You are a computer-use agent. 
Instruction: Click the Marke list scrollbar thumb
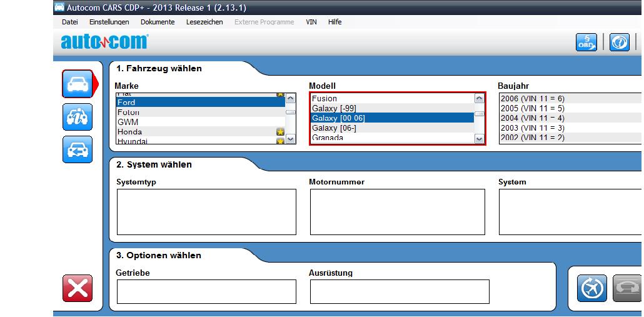tap(290, 112)
